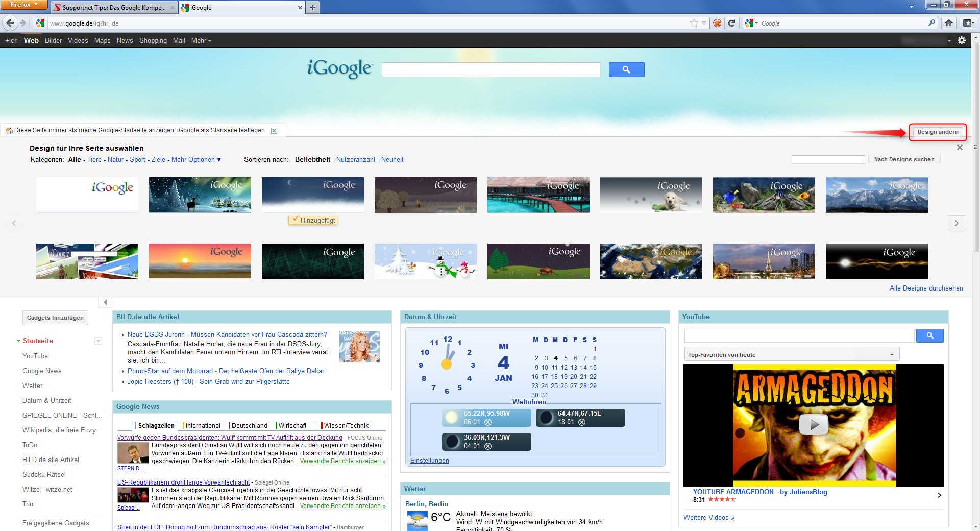The width and height of the screenshot is (980, 531).
Task: Open the Mehr navigation dropdown
Action: tap(201, 40)
